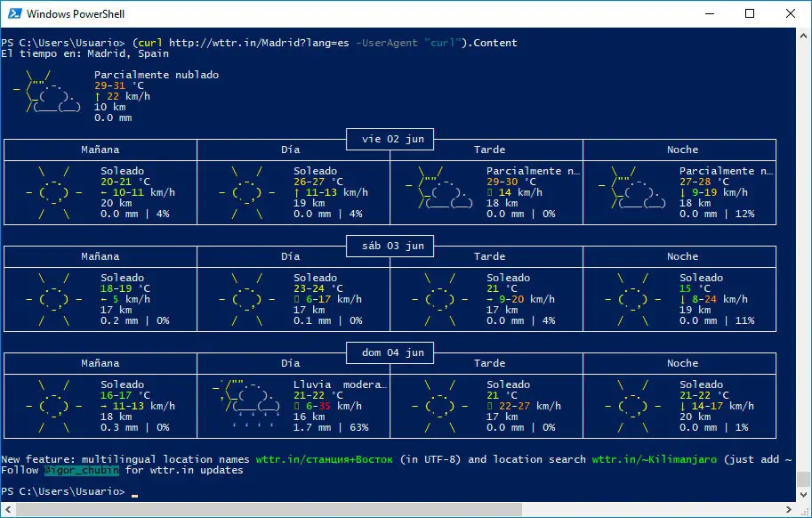The width and height of the screenshot is (812, 518).
Task: Click the '22-27 km/h' wind in dom Tarde
Action: pyautogui.click(x=524, y=406)
